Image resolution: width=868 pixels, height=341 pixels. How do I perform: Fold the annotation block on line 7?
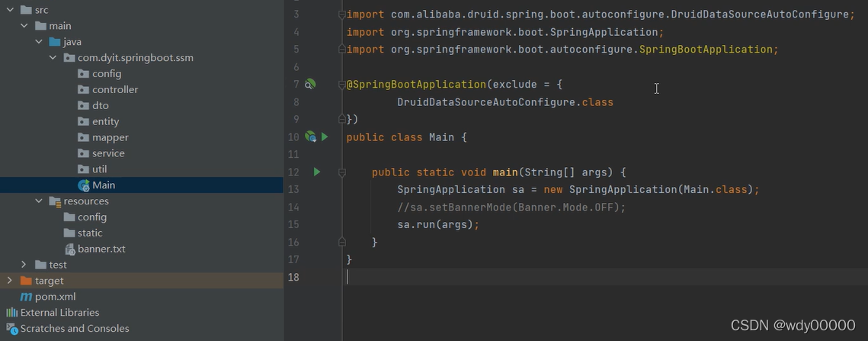tap(342, 85)
